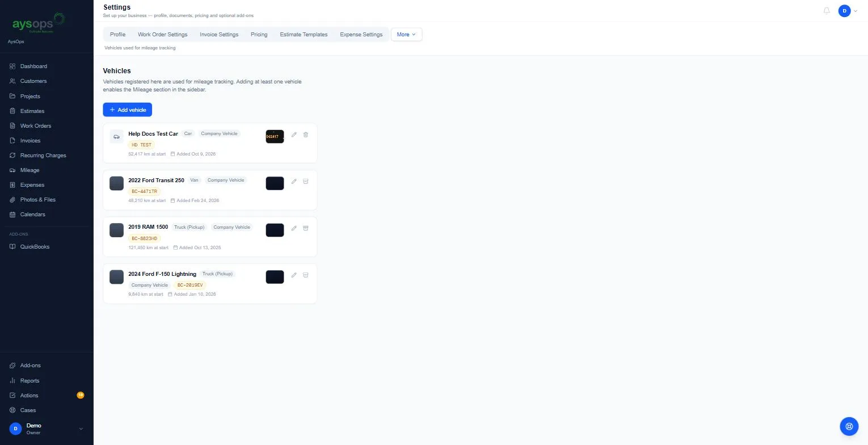This screenshot has height=445, width=868.
Task: Switch to the Pricing tab
Action: [x=259, y=35]
